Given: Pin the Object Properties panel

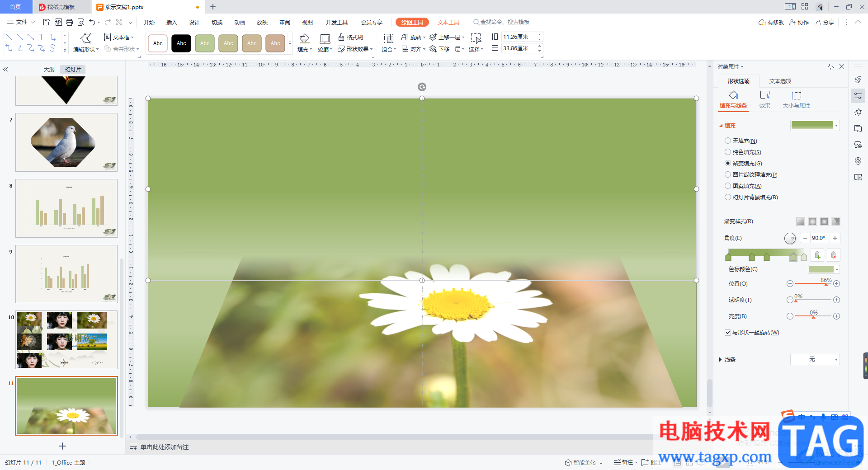Looking at the screenshot, I should click(x=830, y=66).
